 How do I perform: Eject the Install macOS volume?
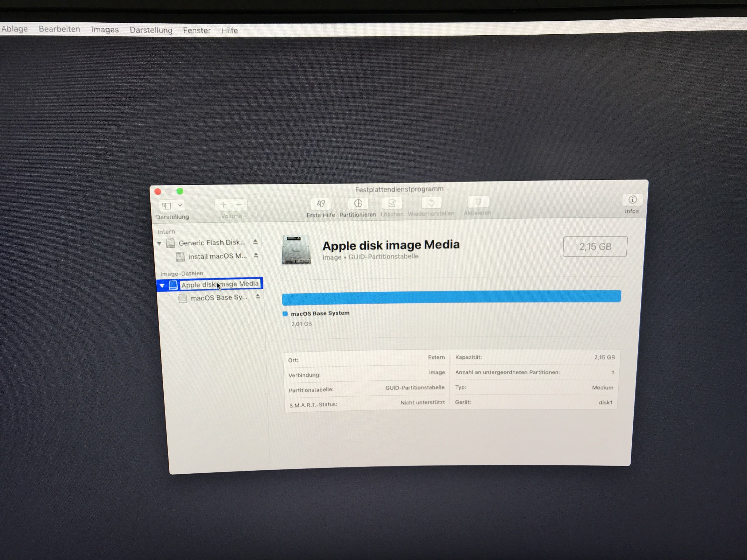pos(256,255)
